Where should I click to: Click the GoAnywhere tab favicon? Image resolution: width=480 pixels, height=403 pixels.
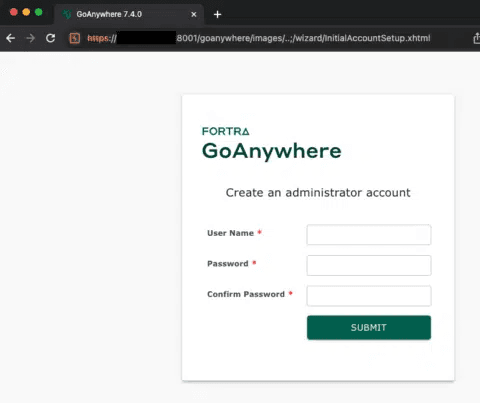point(67,14)
